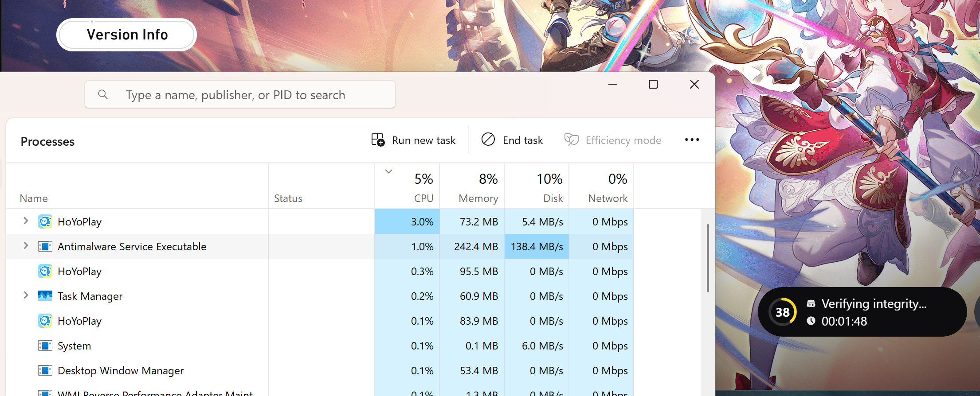Click Antimalware Service Executable icon

(45, 246)
